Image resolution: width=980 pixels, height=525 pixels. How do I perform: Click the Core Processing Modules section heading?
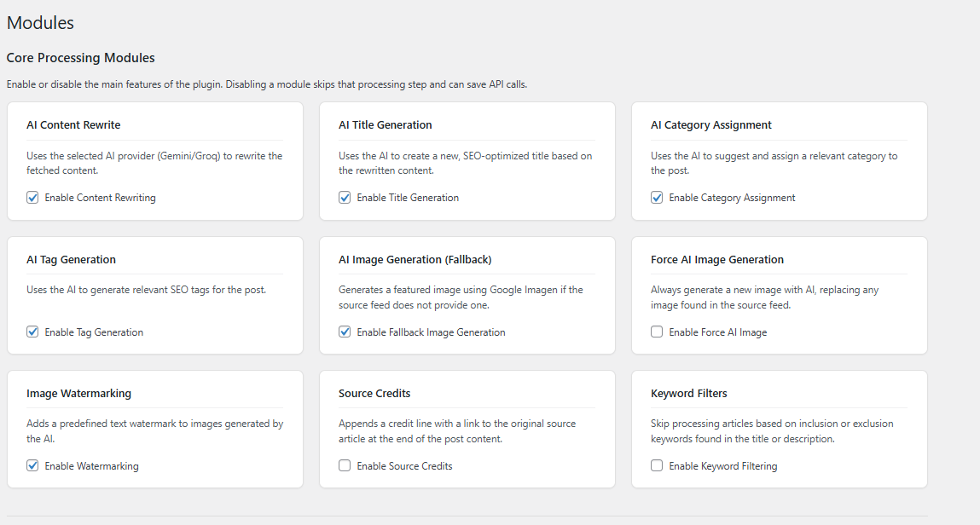(x=80, y=58)
